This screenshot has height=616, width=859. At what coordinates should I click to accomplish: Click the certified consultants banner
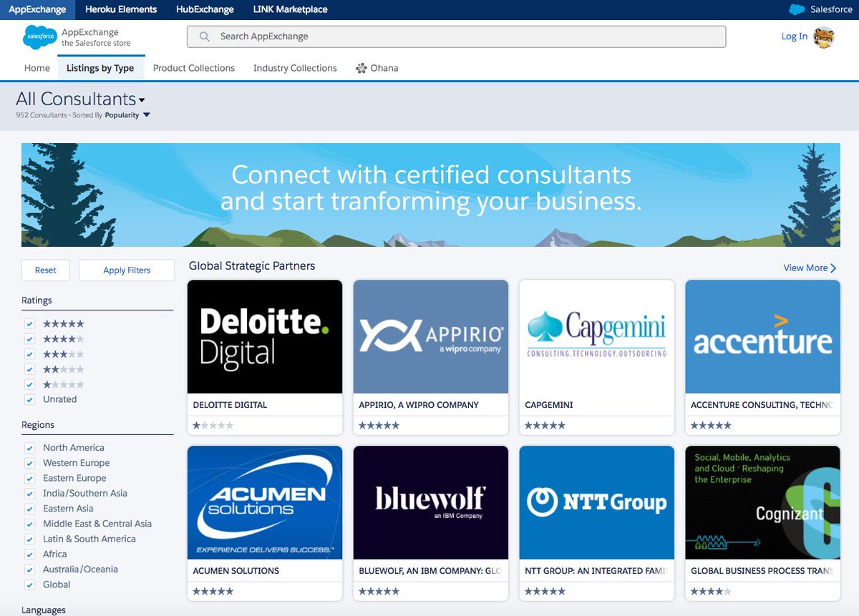click(431, 195)
